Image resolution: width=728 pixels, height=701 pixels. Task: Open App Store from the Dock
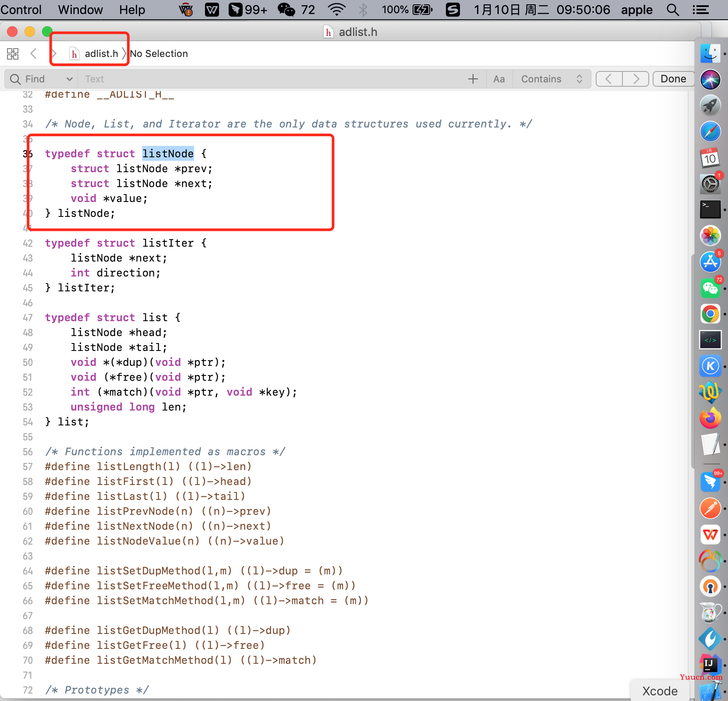tap(710, 262)
